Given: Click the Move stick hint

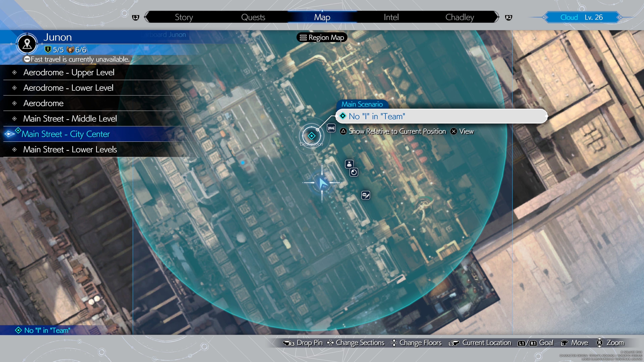Looking at the screenshot, I should 574,343.
